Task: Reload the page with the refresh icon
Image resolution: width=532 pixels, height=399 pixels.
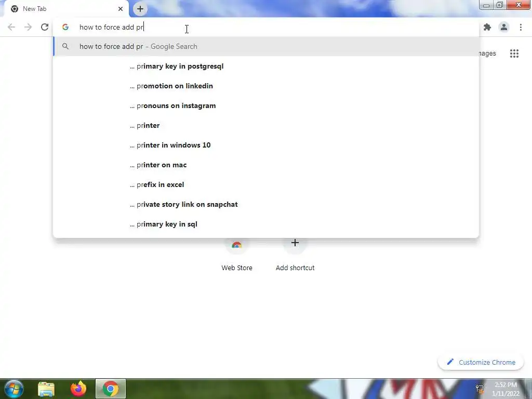Action: [45, 27]
